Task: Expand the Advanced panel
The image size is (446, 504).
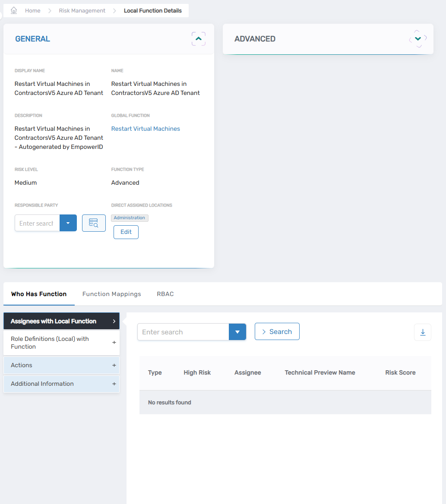Action: (x=418, y=39)
